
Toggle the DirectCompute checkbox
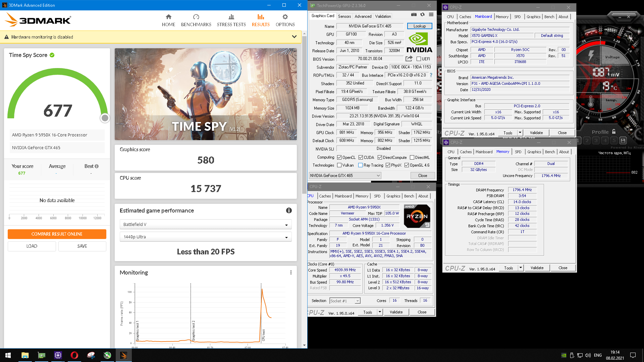pos(380,158)
